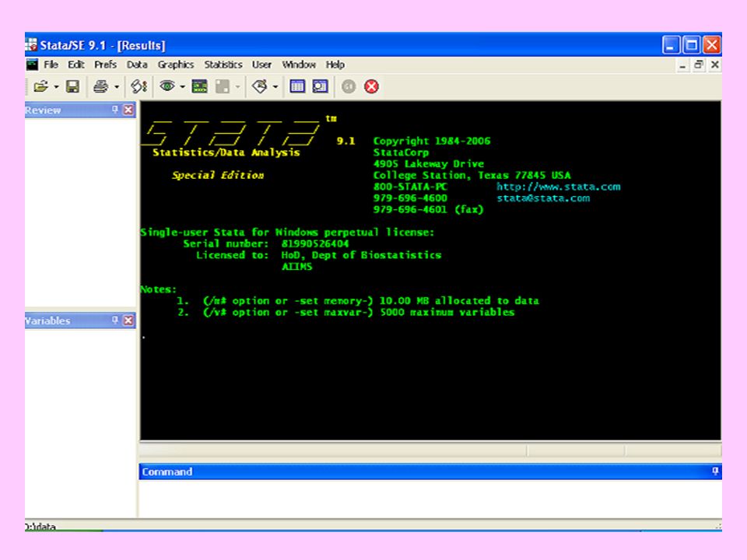The image size is (747, 560).
Task: Expand the Graph window dropdown arrow
Action: tap(238, 86)
